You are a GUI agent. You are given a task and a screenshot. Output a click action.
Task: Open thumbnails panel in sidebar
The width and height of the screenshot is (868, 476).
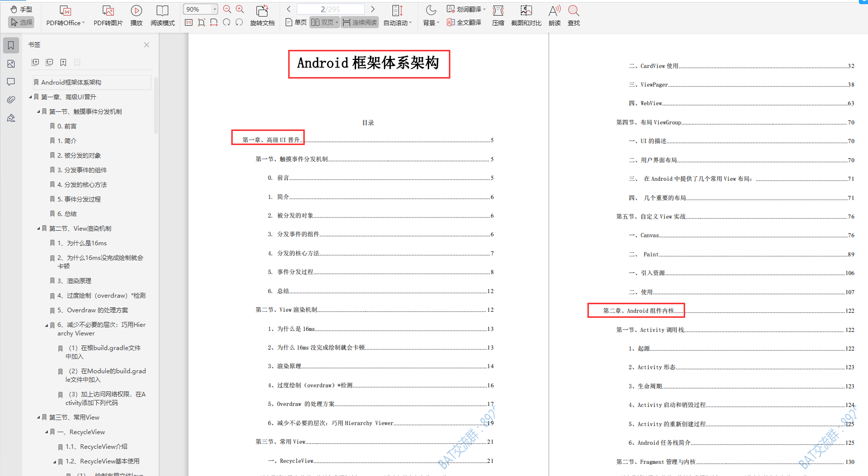click(11, 63)
